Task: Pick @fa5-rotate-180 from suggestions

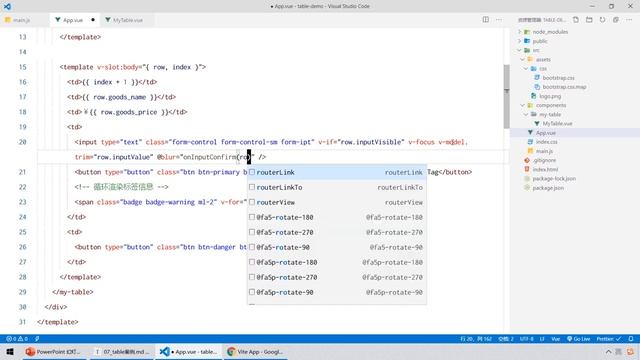Action: point(337,218)
